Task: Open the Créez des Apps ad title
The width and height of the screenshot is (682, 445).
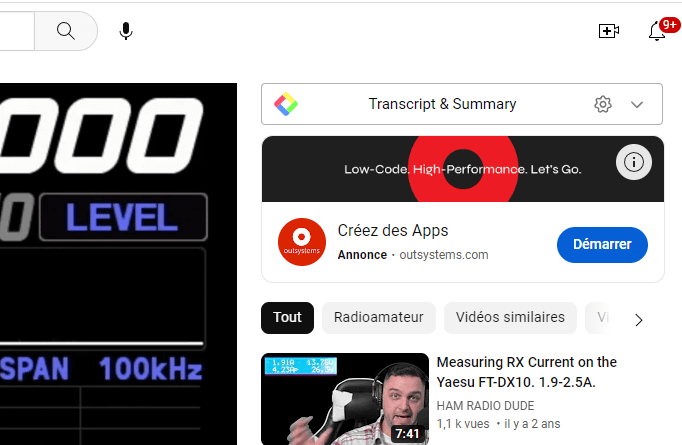Action: (x=393, y=231)
